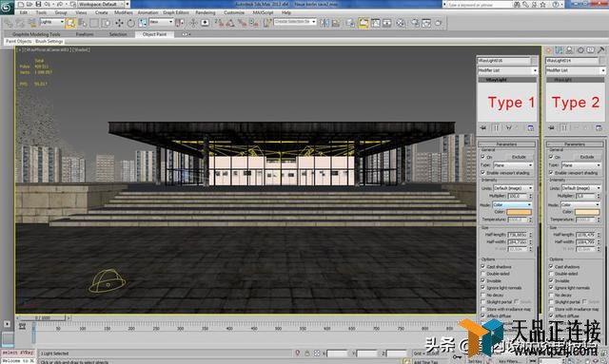Open the Curve Editor

pyautogui.click(x=376, y=23)
